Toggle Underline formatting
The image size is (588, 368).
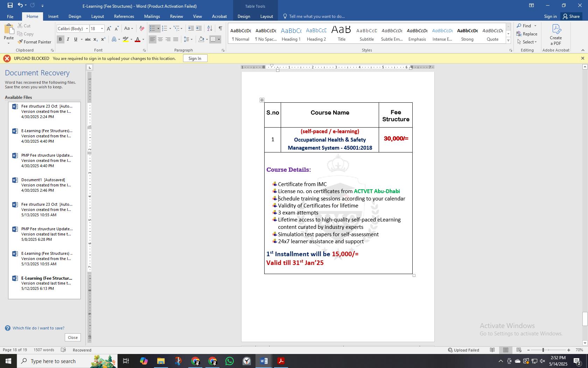(76, 40)
